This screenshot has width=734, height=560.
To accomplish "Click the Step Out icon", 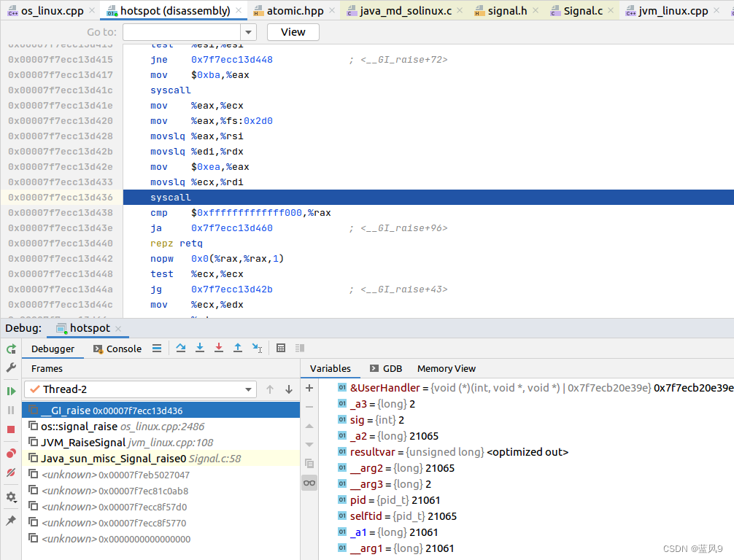I will pyautogui.click(x=238, y=348).
